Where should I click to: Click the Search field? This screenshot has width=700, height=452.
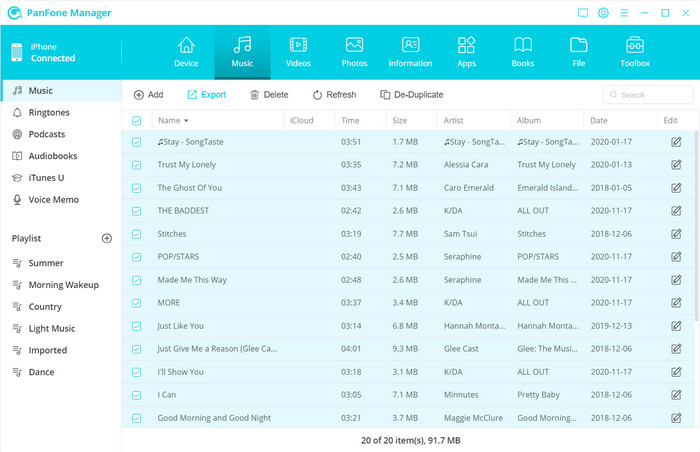(648, 95)
